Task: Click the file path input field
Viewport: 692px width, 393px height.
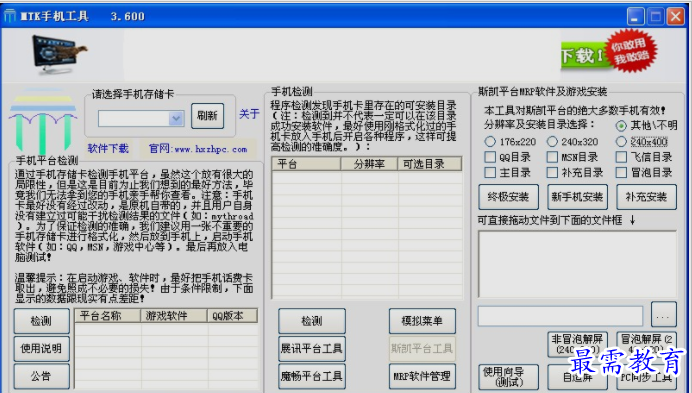Action: click(x=560, y=316)
